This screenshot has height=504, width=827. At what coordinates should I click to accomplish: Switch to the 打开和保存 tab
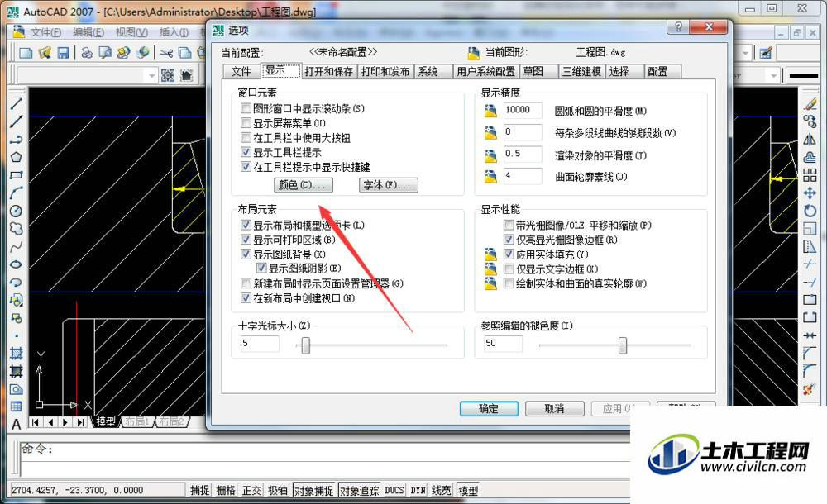[328, 72]
